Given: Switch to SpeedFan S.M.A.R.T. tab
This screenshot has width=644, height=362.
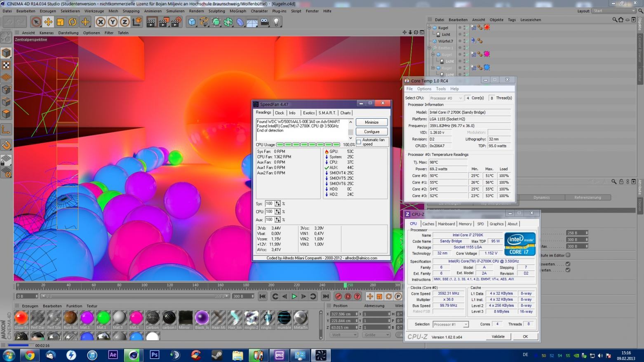Looking at the screenshot, I should [x=327, y=113].
